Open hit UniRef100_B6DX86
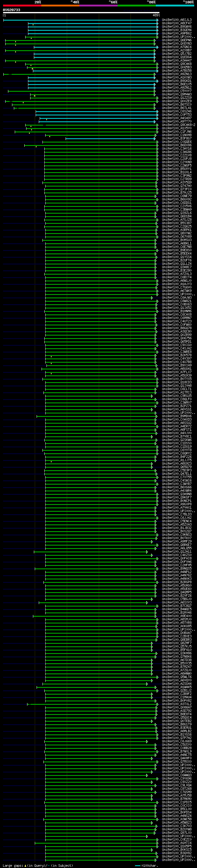The height and width of the screenshot is (868, 197). click(x=177, y=145)
